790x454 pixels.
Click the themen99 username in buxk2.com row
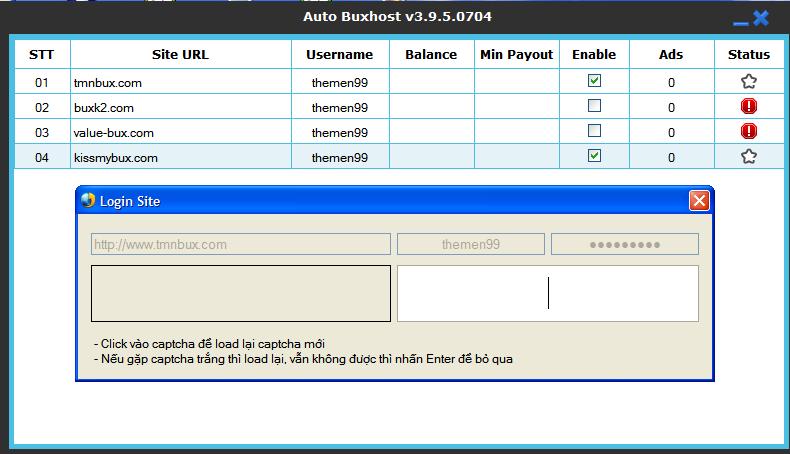(x=340, y=107)
